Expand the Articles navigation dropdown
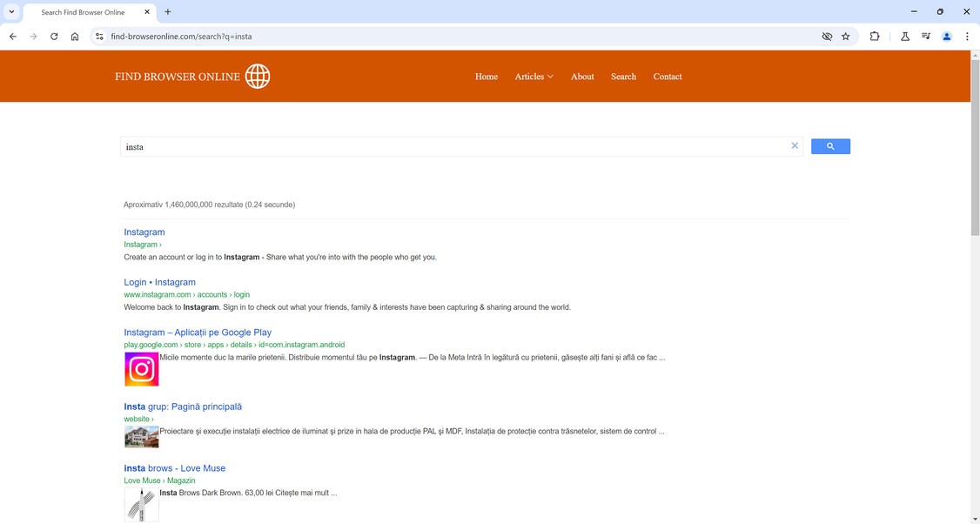This screenshot has width=980, height=524. [x=533, y=77]
